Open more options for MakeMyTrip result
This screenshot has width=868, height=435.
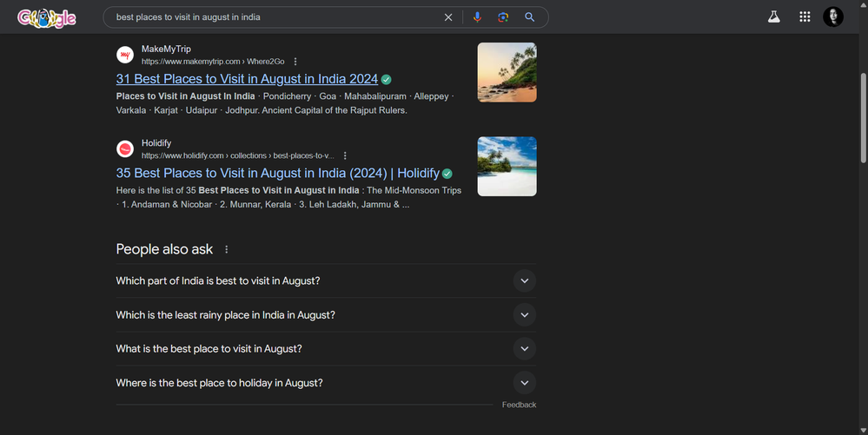click(295, 62)
